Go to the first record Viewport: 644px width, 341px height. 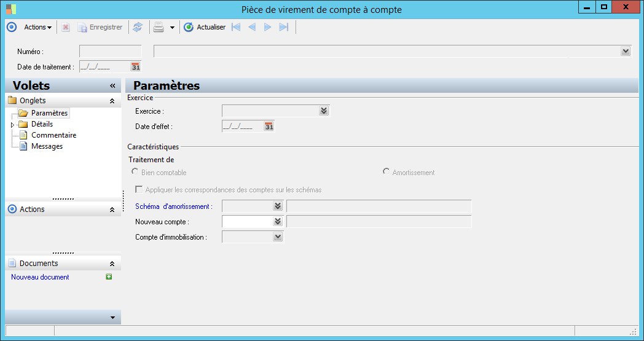click(x=236, y=27)
